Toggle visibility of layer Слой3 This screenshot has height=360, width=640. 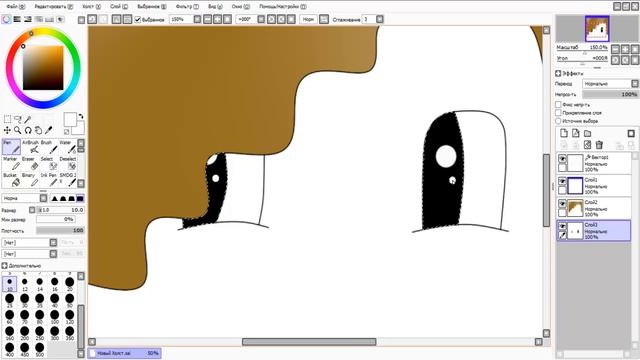[562, 226]
